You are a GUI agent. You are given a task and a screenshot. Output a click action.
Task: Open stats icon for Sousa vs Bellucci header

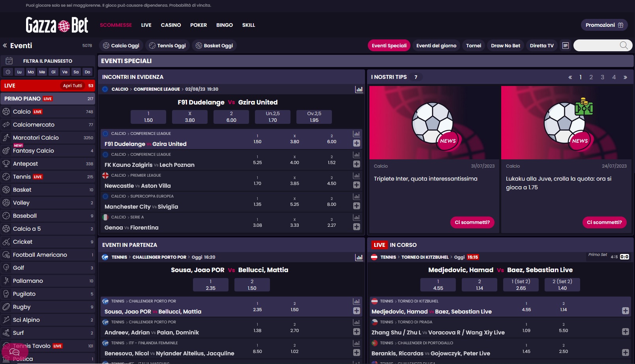[x=359, y=258]
